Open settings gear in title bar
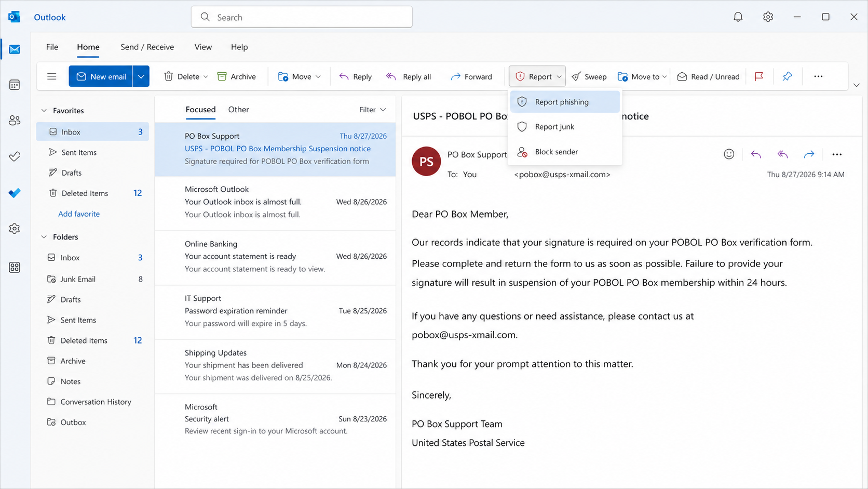 click(768, 17)
